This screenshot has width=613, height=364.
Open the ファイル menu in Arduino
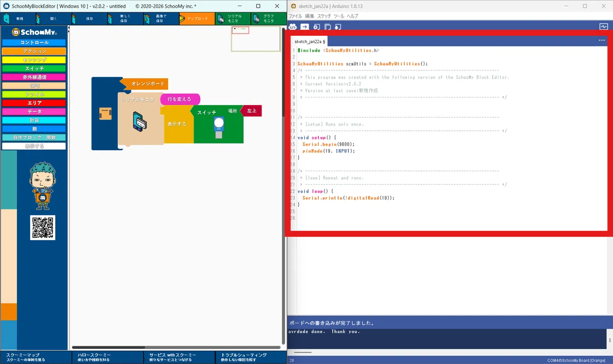click(295, 16)
